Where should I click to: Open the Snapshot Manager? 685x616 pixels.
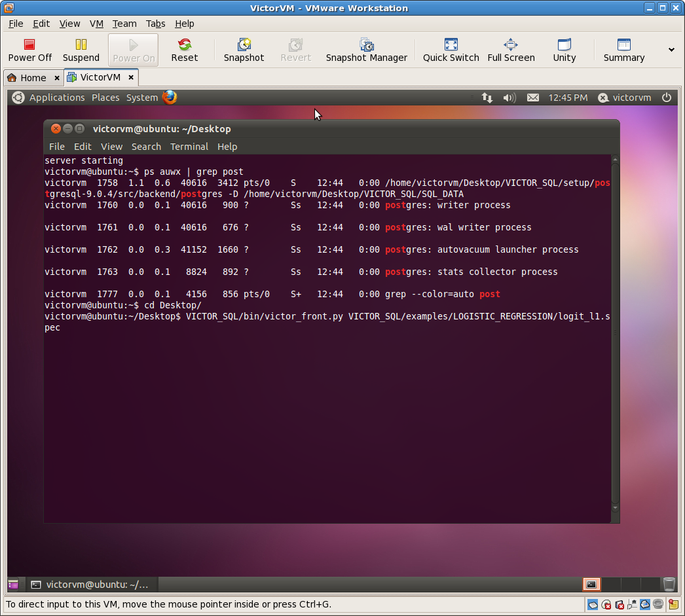tap(366, 50)
